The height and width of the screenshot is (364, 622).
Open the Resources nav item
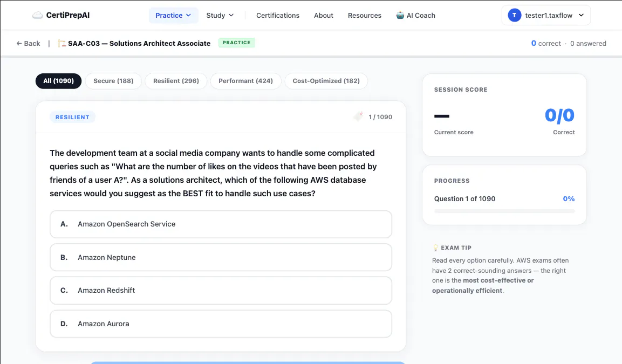tap(365, 15)
